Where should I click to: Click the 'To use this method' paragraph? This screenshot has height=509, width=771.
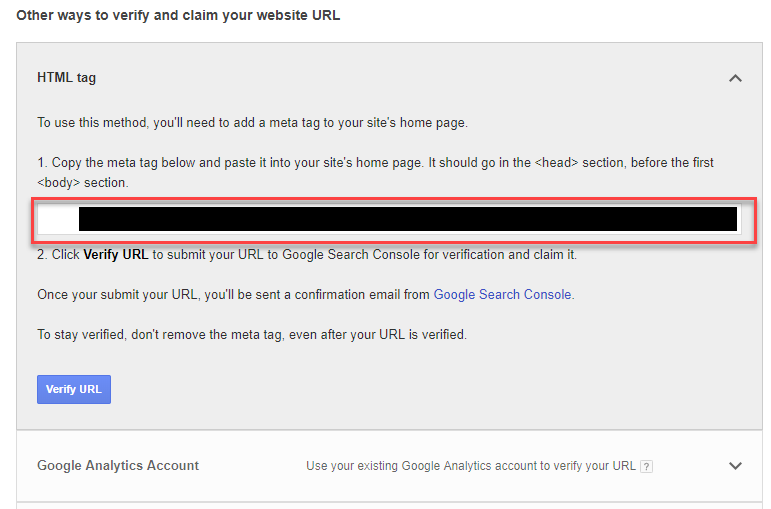(x=252, y=122)
